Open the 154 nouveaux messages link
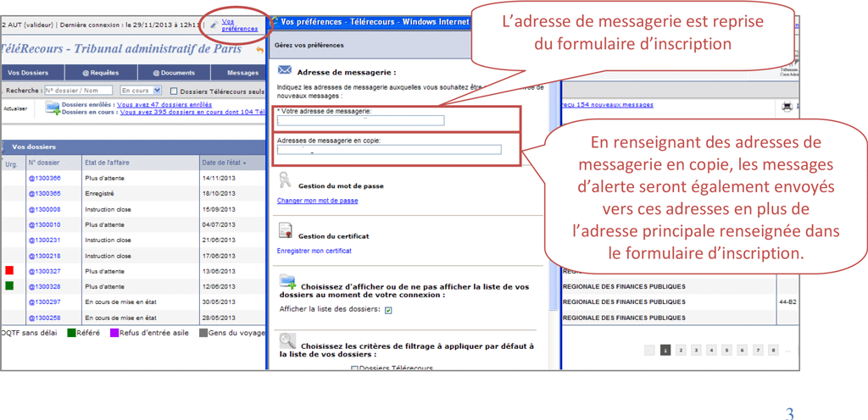The image size is (868, 420). click(607, 104)
